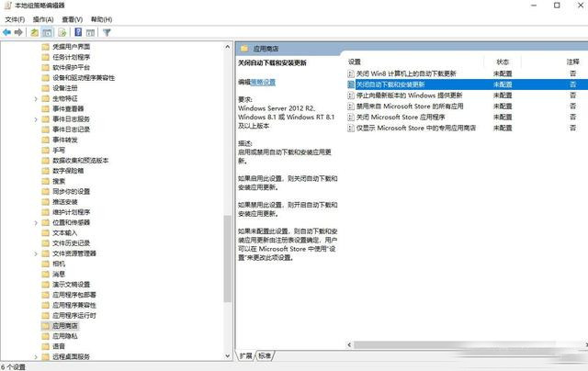The image size is (588, 371).
Task: Select the 应用隐私 folder in tree
Action: click(65, 336)
